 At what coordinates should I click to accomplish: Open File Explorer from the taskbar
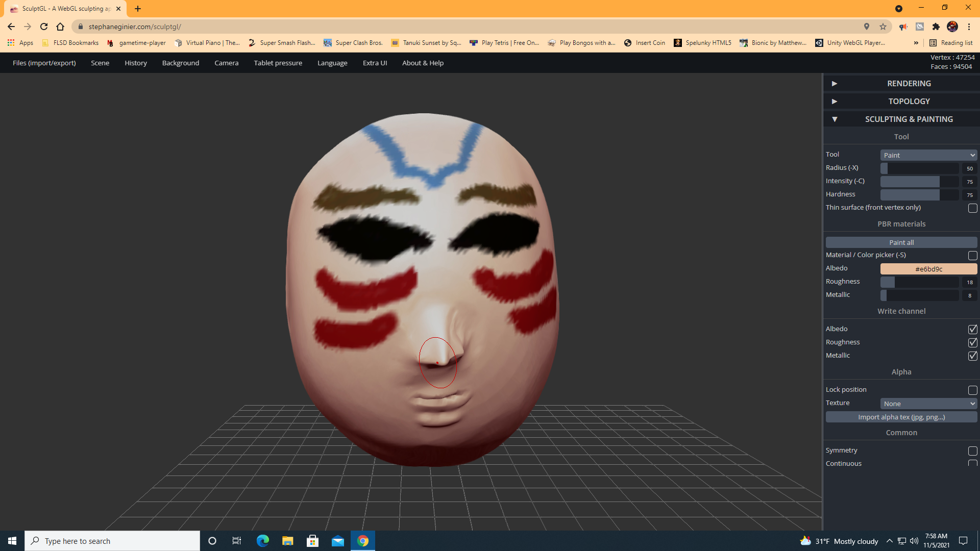[x=287, y=540]
